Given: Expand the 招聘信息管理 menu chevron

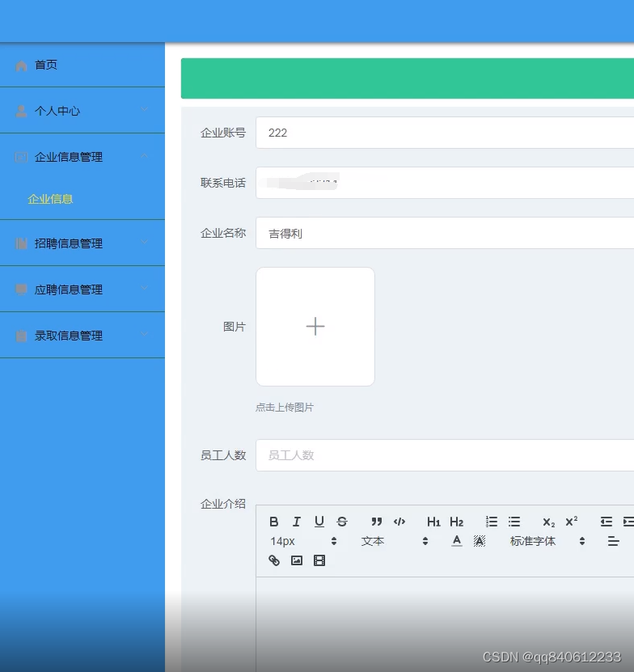Looking at the screenshot, I should tap(145, 242).
